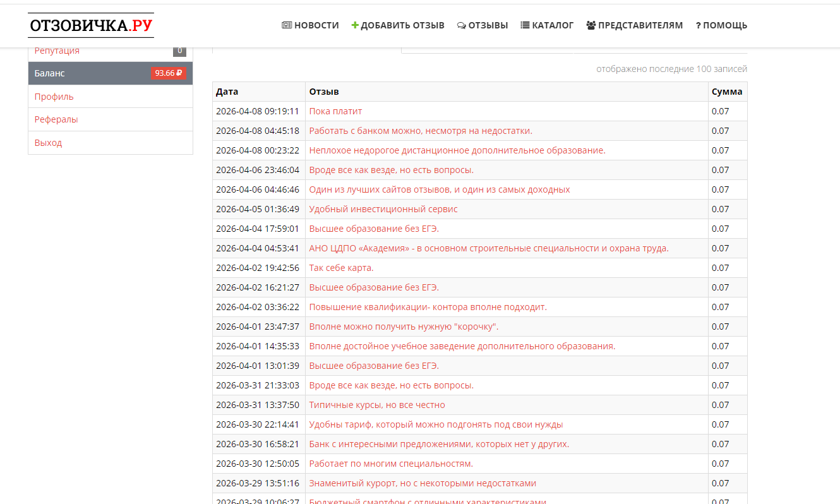The height and width of the screenshot is (504, 840).
Task: Open review 'Вполне можно получить нужную "корочку".'
Action: click(x=404, y=327)
